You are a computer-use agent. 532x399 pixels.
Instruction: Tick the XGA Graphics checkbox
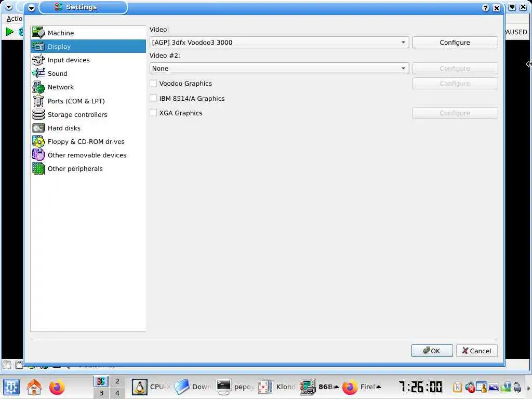click(x=153, y=113)
